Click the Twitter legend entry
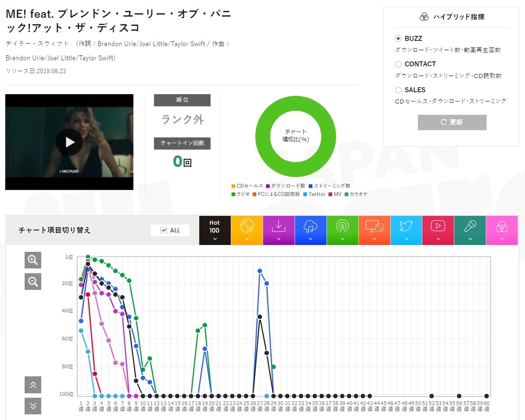The image size is (525, 420). [x=314, y=194]
